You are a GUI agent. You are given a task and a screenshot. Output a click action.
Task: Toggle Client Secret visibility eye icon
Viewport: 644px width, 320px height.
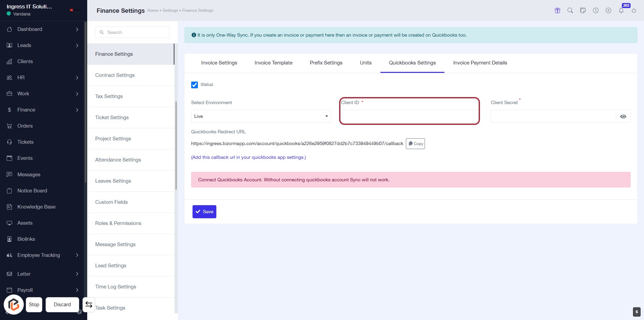click(x=623, y=117)
